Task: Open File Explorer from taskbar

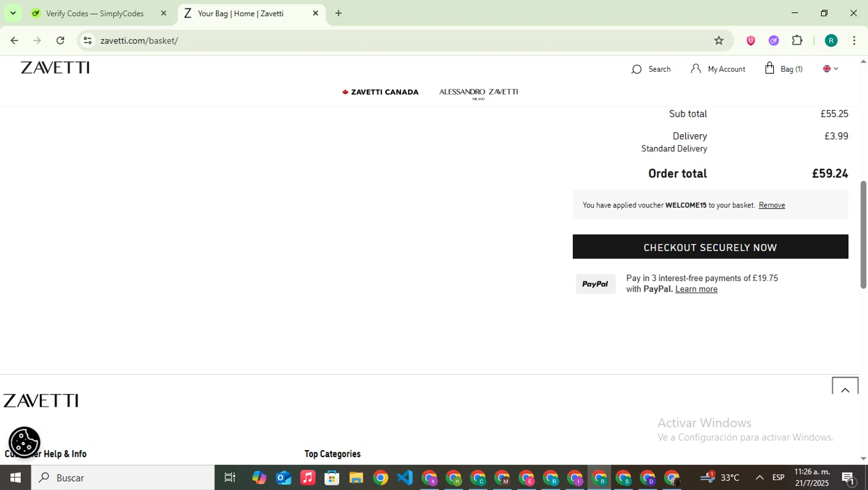Action: pyautogui.click(x=356, y=477)
